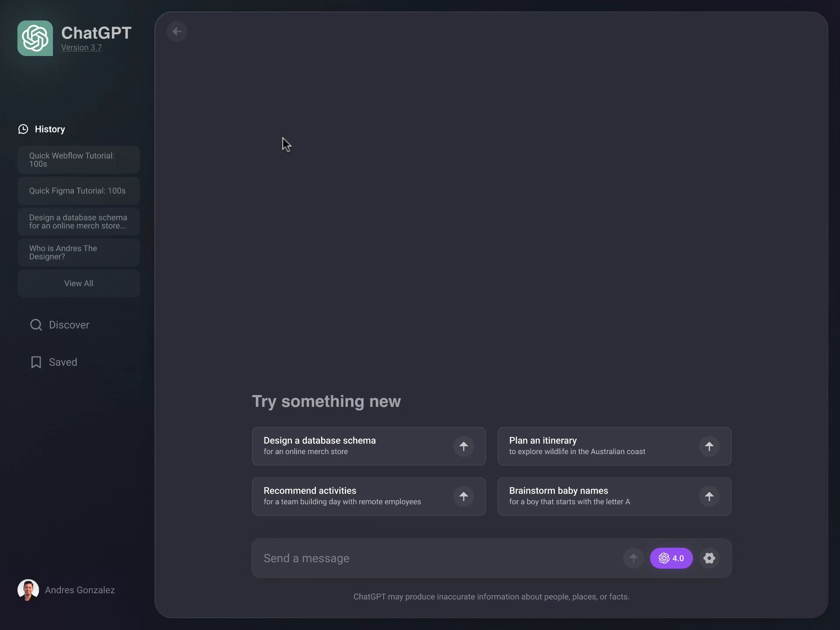Click the Send a message field
Screen dimensions: 840x630
(x=437, y=558)
